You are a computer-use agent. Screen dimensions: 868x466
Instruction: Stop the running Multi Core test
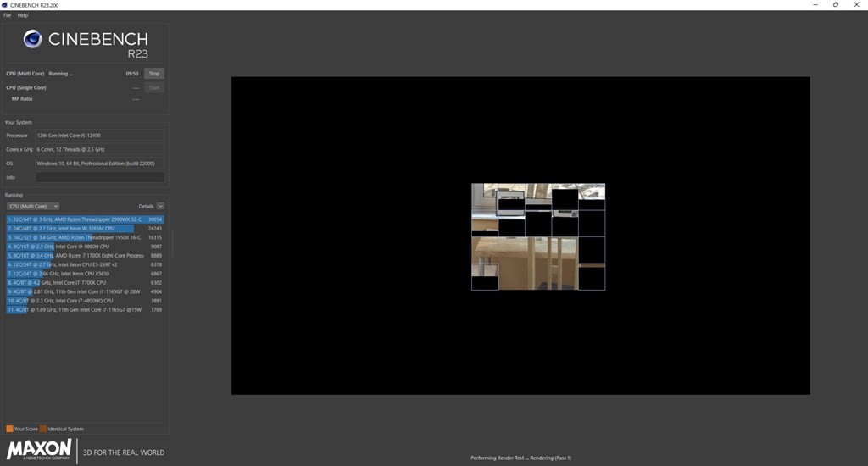[154, 74]
